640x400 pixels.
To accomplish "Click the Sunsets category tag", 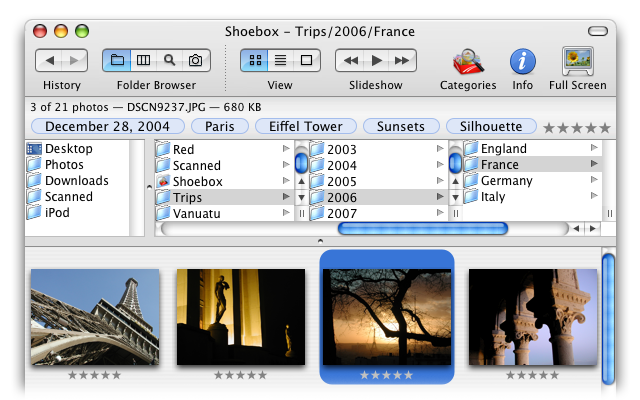I will click(x=401, y=126).
